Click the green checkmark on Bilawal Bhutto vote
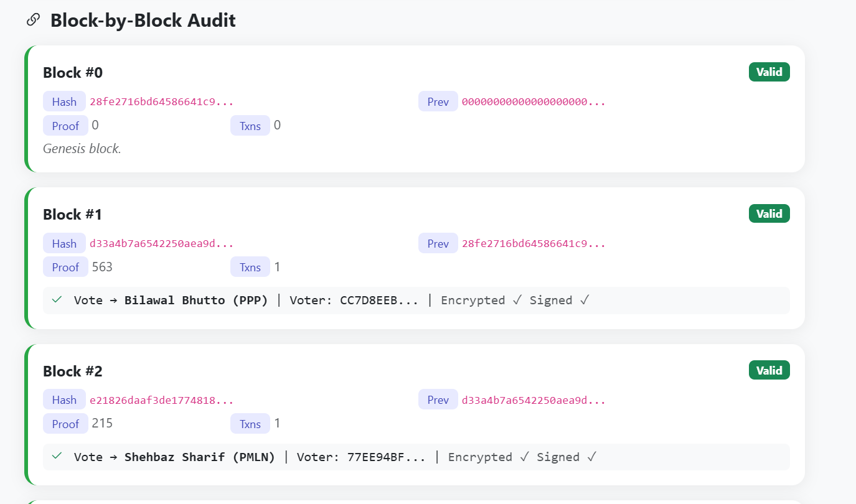This screenshot has height=504, width=856. pos(57,300)
